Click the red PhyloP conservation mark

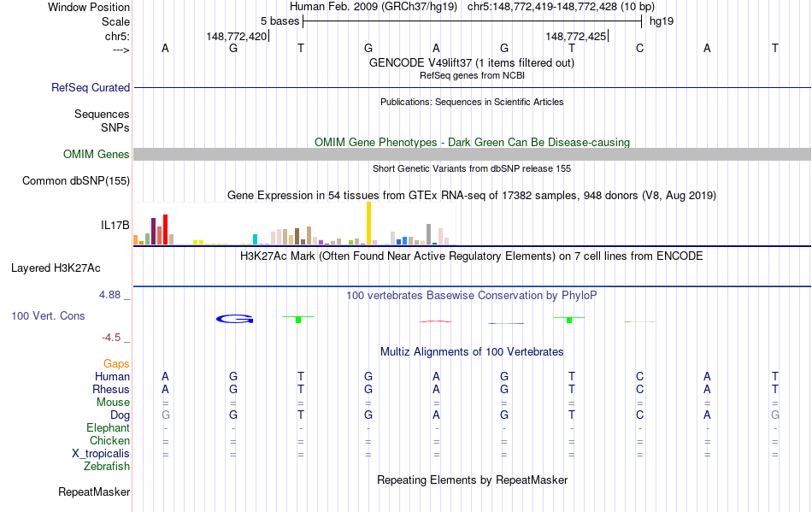(x=436, y=321)
